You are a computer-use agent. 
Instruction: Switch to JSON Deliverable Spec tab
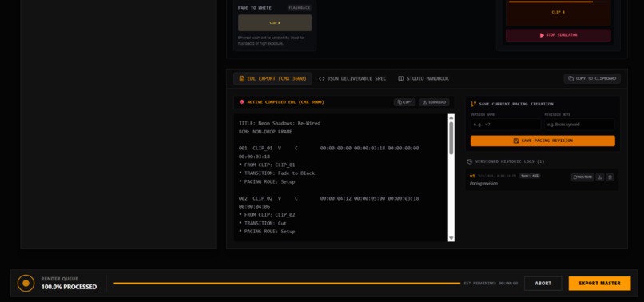click(352, 78)
